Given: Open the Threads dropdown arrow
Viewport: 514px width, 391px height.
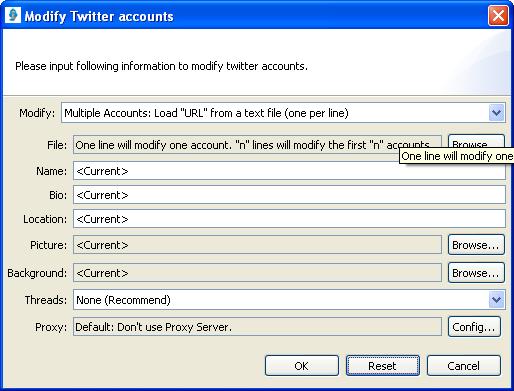Looking at the screenshot, I should coord(496,300).
